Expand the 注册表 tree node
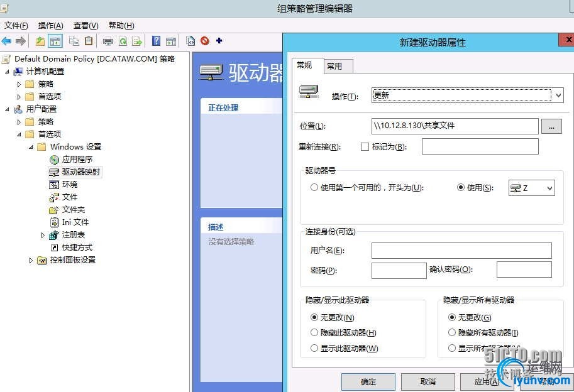Viewport: 574px width, 392px height. [x=43, y=235]
